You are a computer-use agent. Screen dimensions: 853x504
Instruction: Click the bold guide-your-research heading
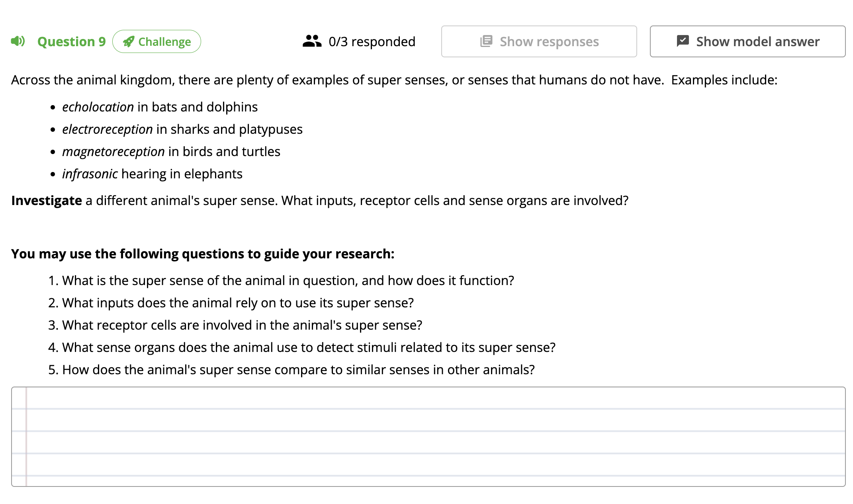203,254
